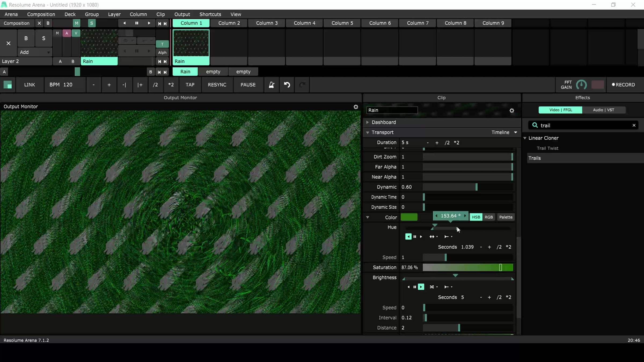Pause the Brightness animation
Image resolution: width=644 pixels, height=362 pixels.
415,287
